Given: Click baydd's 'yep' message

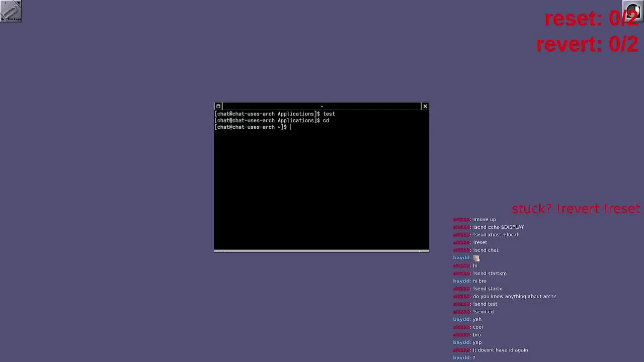Looking at the screenshot, I should click(477, 342).
